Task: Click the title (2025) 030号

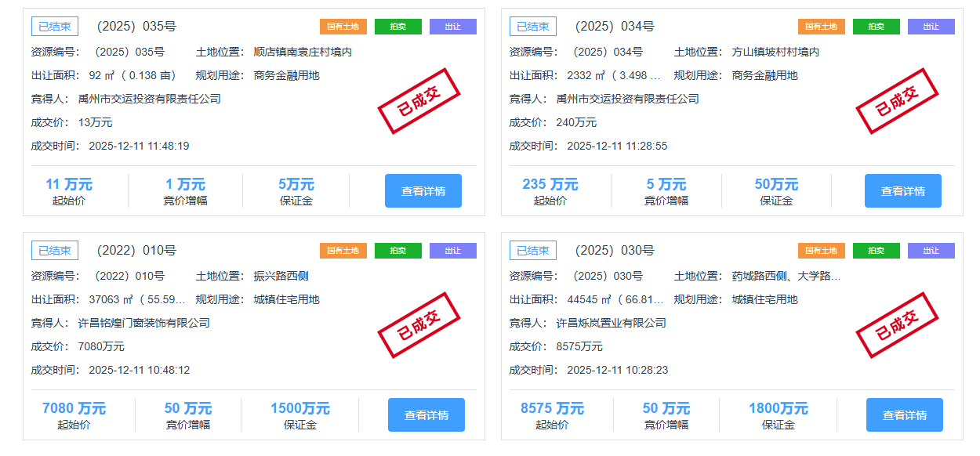Action: tap(615, 251)
